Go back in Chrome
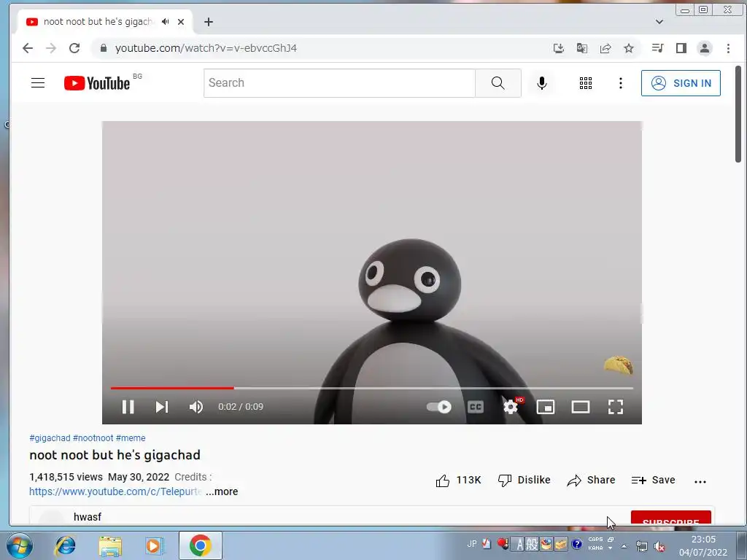 pos(28,48)
